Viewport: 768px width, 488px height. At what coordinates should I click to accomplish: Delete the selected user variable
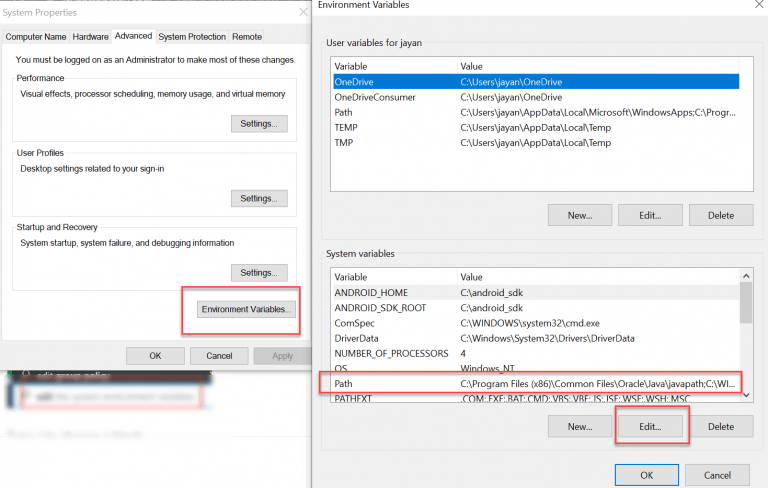[720, 215]
